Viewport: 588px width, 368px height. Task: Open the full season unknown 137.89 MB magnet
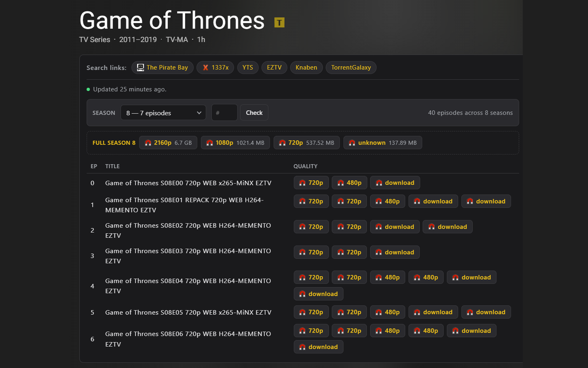point(383,143)
